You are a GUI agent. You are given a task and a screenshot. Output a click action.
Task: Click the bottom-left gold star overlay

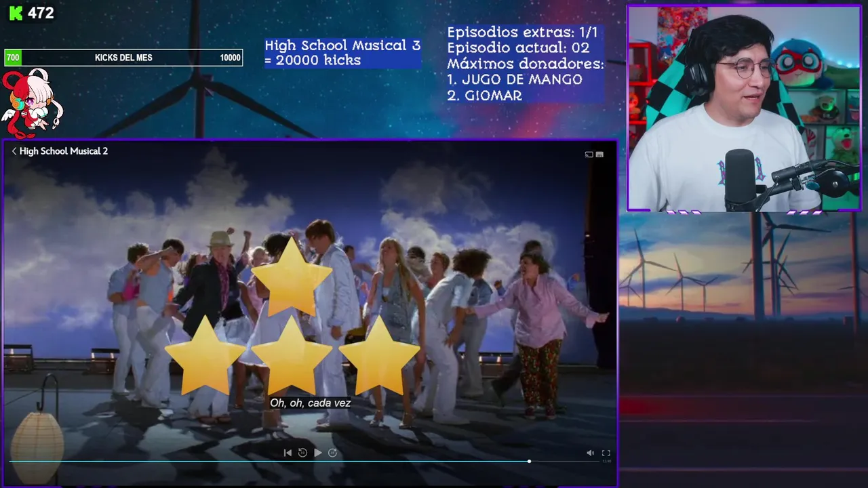[x=205, y=356]
